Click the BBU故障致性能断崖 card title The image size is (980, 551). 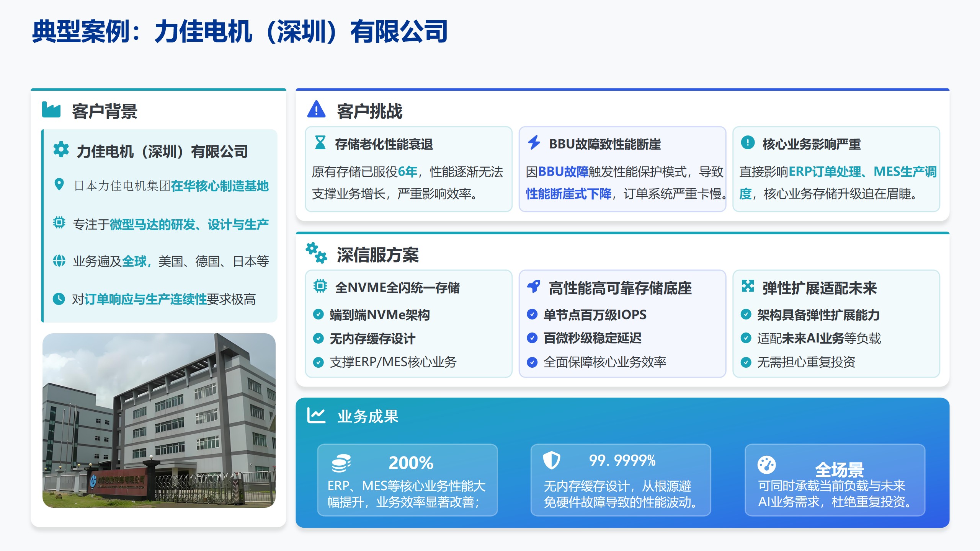(605, 144)
